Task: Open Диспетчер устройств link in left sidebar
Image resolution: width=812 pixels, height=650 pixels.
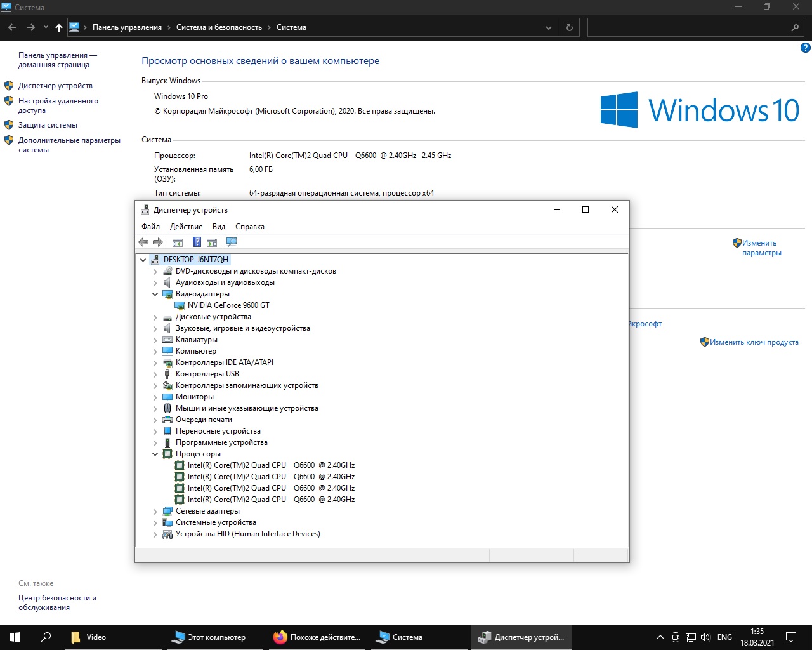Action: click(x=55, y=86)
